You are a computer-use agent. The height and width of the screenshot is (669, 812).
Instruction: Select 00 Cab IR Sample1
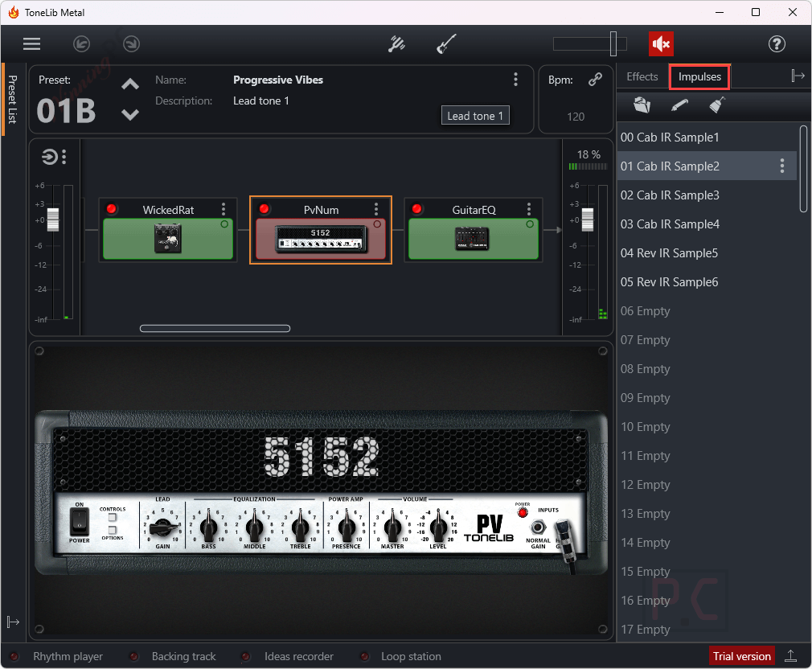point(707,137)
